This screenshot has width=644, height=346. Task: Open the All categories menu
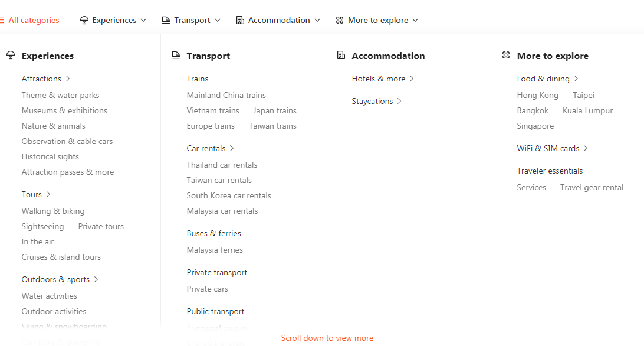coord(29,20)
